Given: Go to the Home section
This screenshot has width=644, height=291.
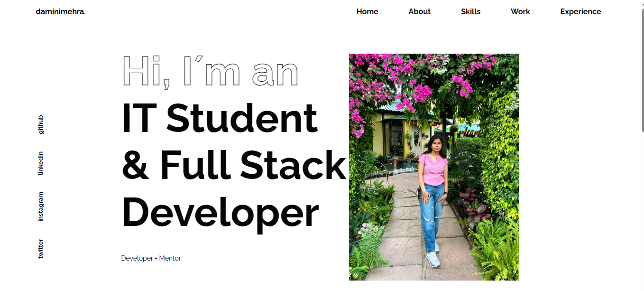Looking at the screenshot, I should pos(367,12).
